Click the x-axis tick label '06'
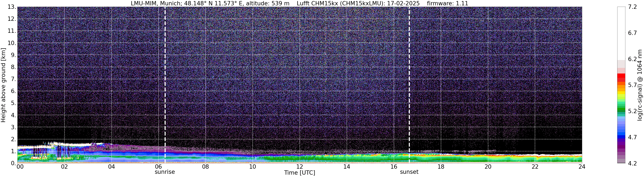This screenshot has height=177, width=644. click(159, 167)
